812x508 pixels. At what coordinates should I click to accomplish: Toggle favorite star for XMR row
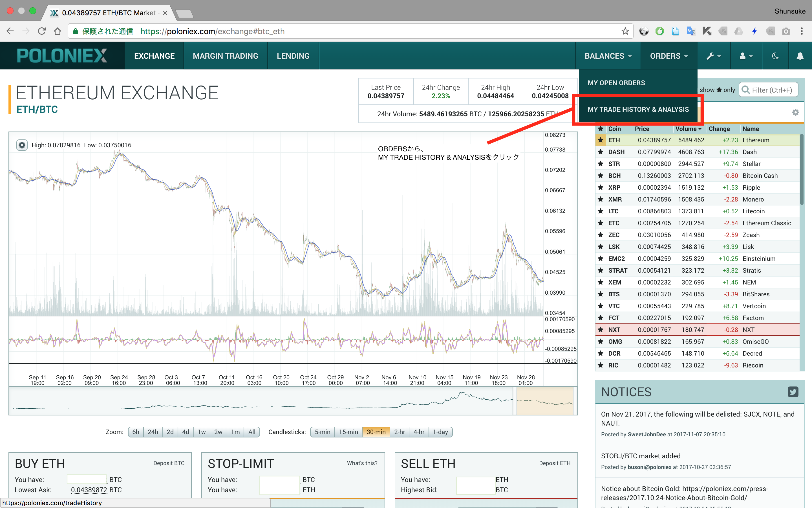pyautogui.click(x=601, y=199)
